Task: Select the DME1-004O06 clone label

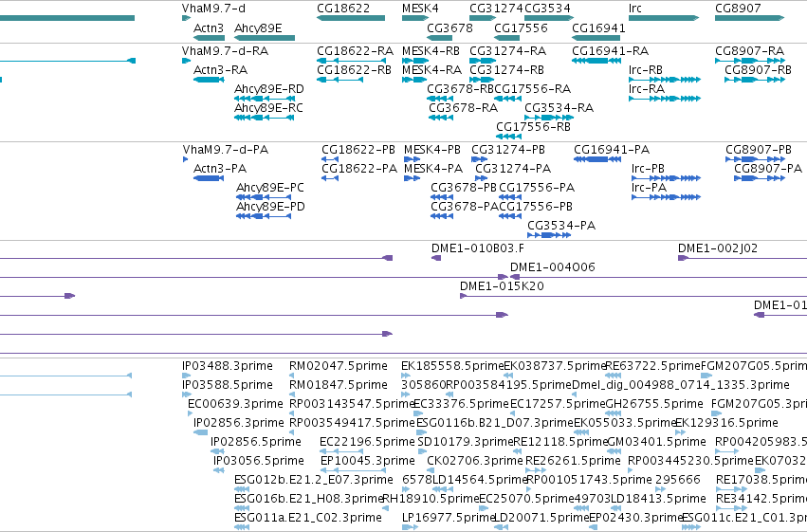Action: point(552,267)
